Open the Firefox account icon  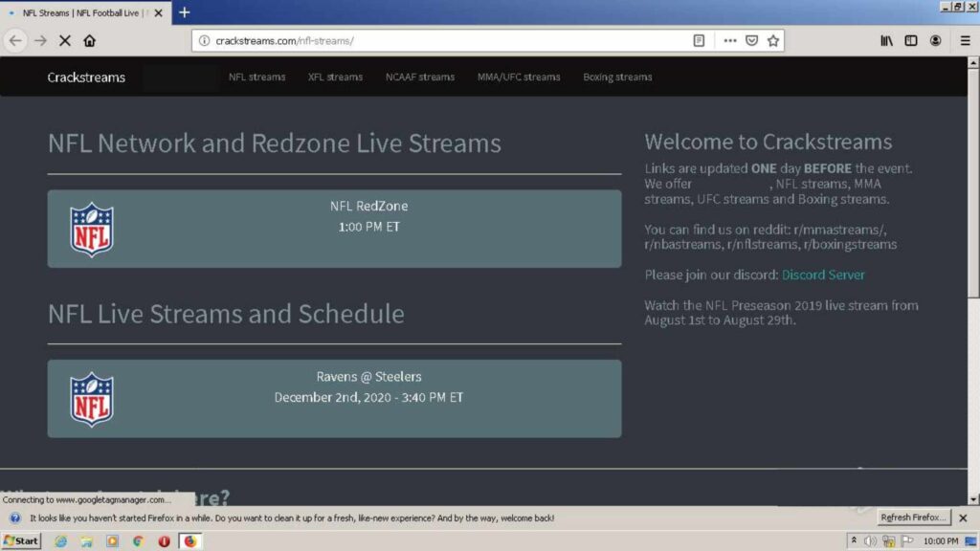tap(935, 40)
